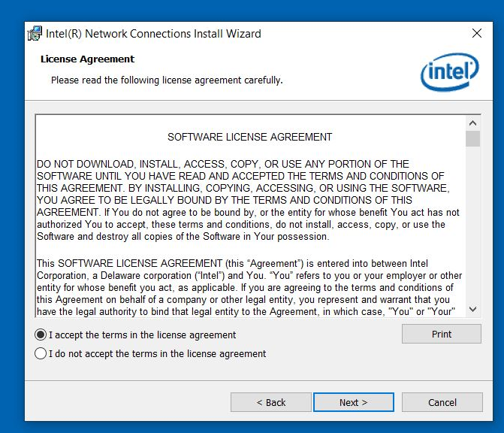504x433 pixels.
Task: Cancel the installation
Action: tap(442, 402)
